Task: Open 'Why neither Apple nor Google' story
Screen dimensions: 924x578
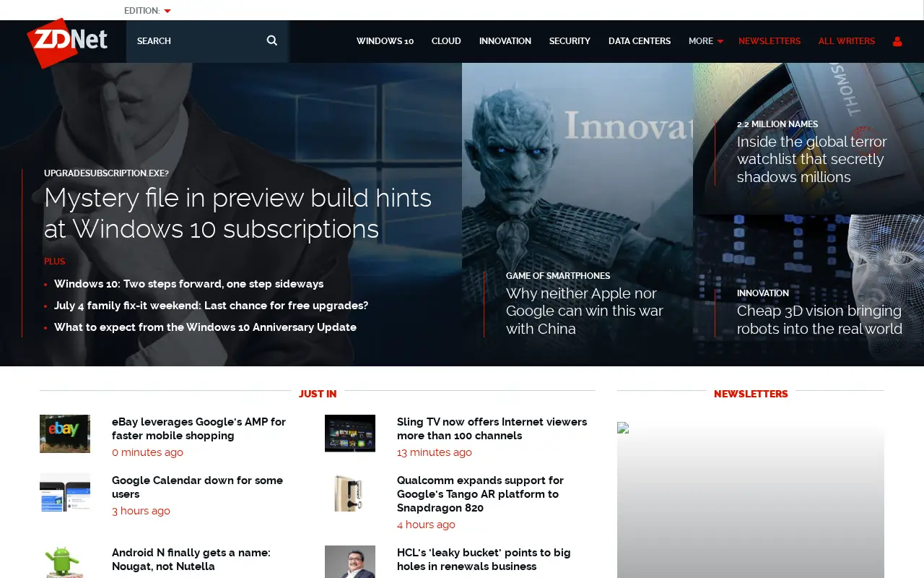Action: 584,311
